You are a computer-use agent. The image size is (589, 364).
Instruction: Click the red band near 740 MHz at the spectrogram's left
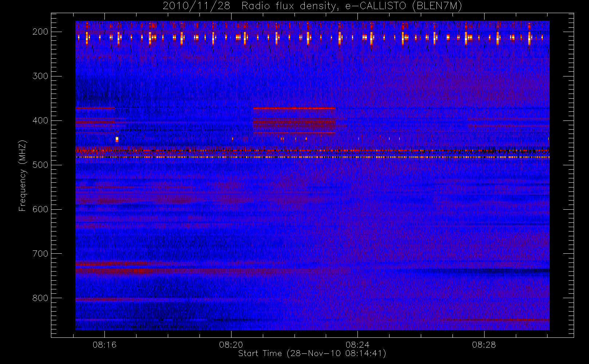tap(113, 271)
